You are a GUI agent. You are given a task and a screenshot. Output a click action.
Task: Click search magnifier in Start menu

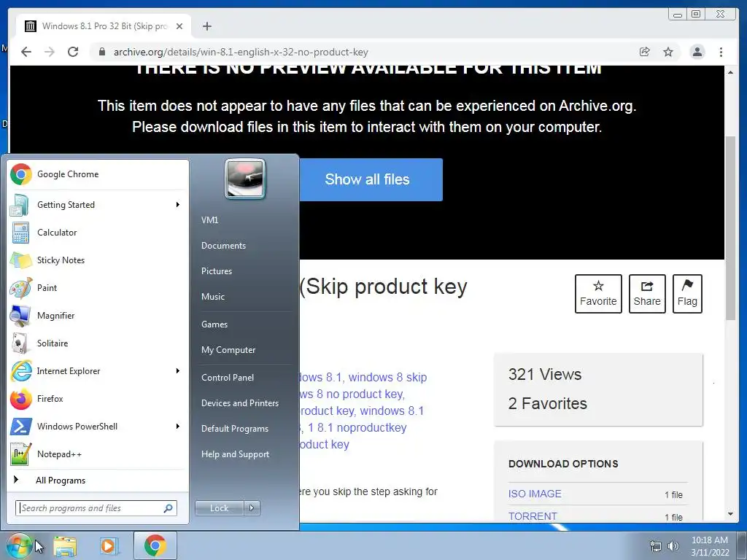(x=169, y=508)
